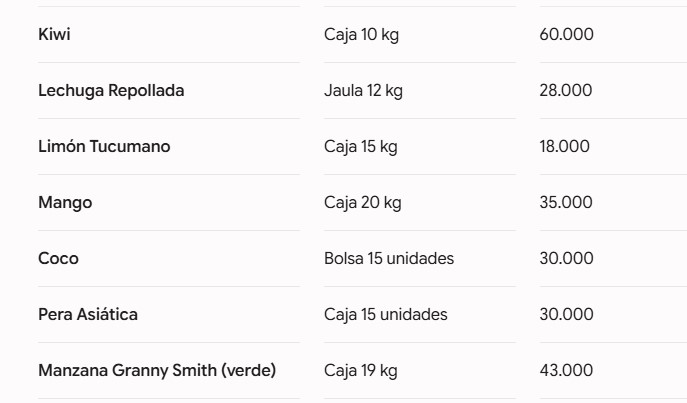Click the 43.000 price value
The height and width of the screenshot is (403, 687).
click(x=566, y=371)
